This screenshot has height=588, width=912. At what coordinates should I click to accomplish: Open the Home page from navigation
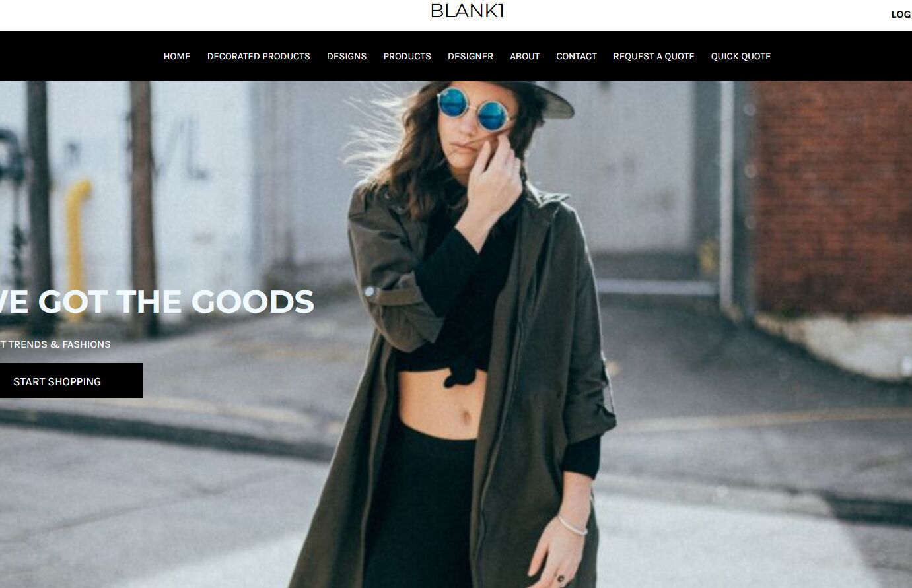click(177, 56)
